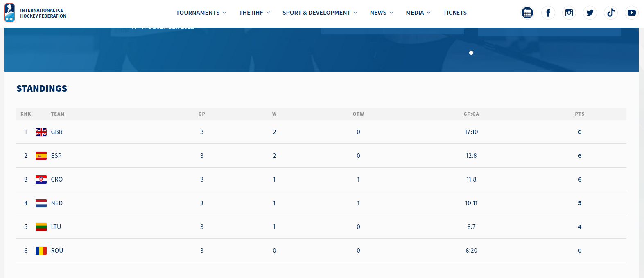Click the IIHF logo icon
The image size is (644, 278).
[x=9, y=13]
